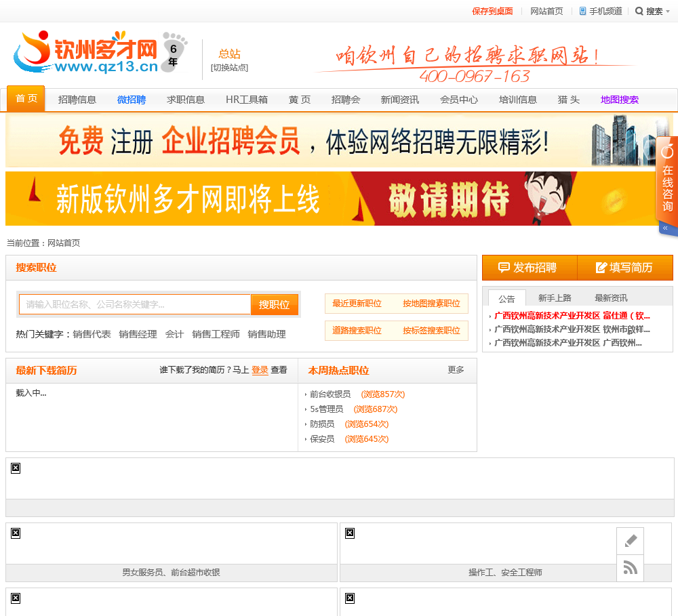Screen dimensions: 678x616
Task: Open red announcement 富仕通 link
Action: (572, 316)
